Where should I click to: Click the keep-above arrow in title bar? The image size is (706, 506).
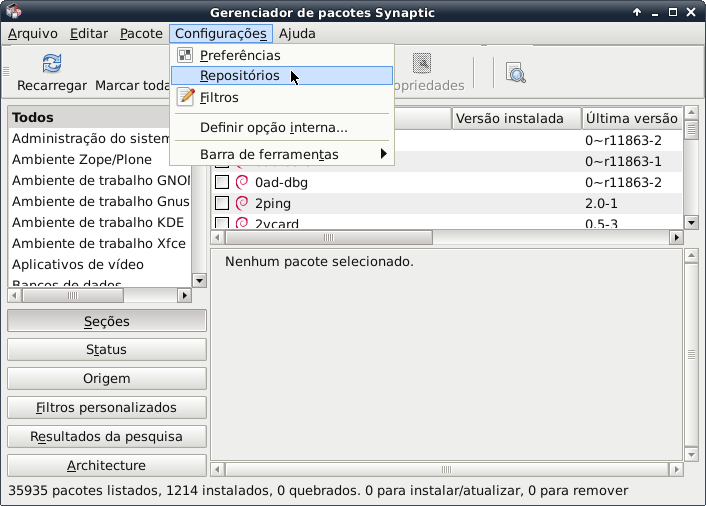(637, 12)
